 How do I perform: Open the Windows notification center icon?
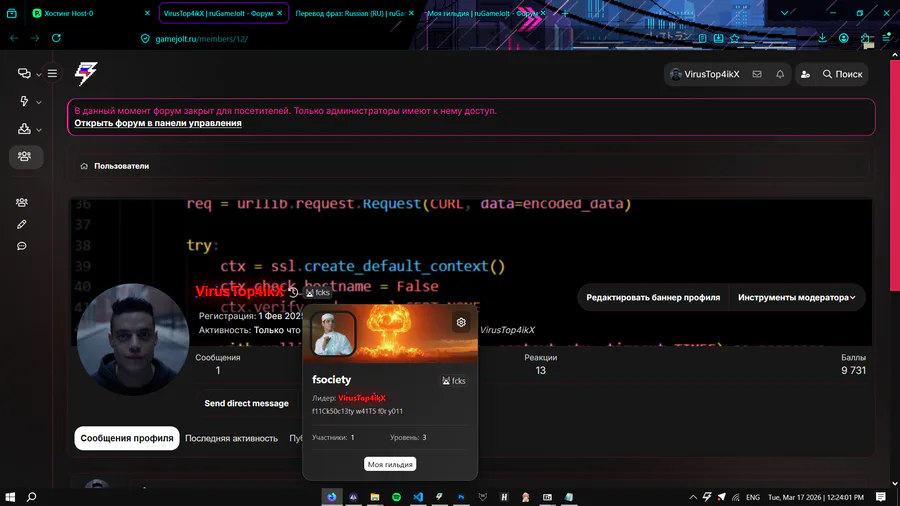tap(881, 497)
